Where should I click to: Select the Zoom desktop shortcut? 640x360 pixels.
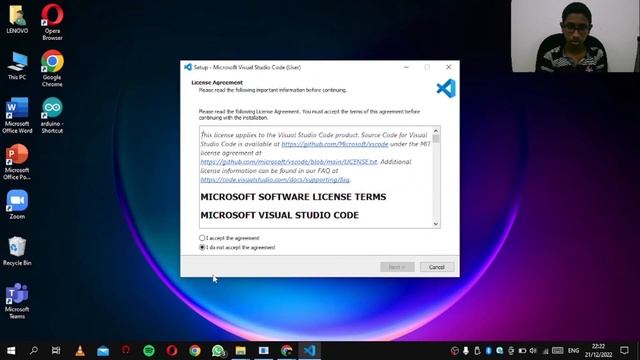[17, 205]
